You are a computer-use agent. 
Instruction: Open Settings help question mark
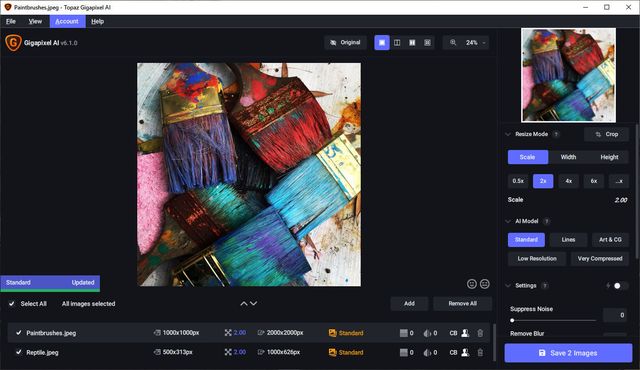pos(544,286)
